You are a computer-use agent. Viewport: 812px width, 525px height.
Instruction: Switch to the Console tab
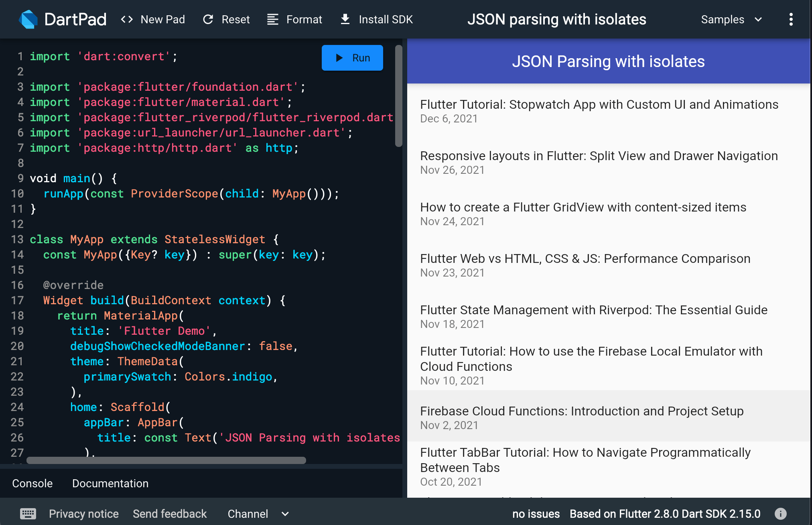click(32, 483)
